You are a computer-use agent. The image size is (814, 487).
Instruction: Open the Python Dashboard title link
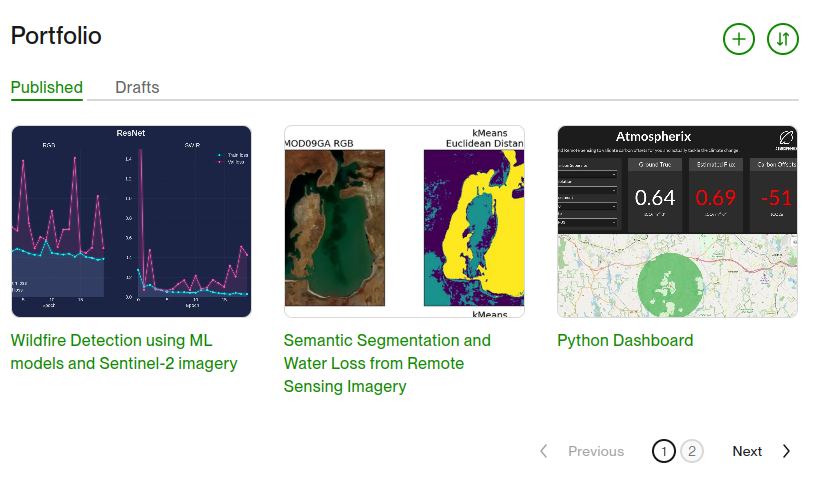(x=625, y=340)
